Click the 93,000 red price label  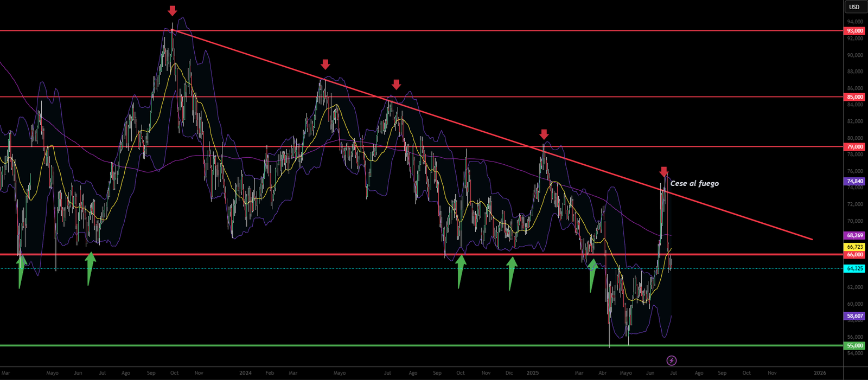click(x=854, y=31)
